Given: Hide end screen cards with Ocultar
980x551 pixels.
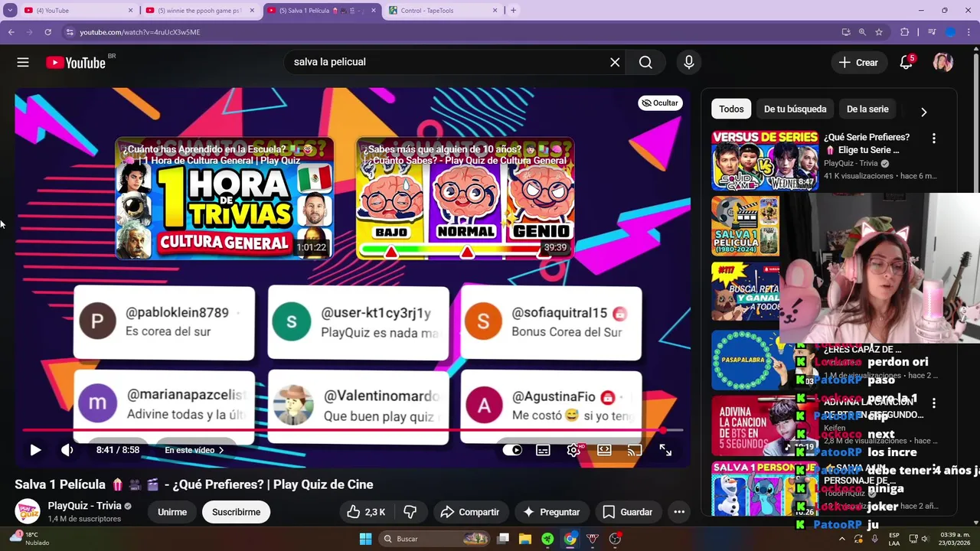Looking at the screenshot, I should click(660, 103).
